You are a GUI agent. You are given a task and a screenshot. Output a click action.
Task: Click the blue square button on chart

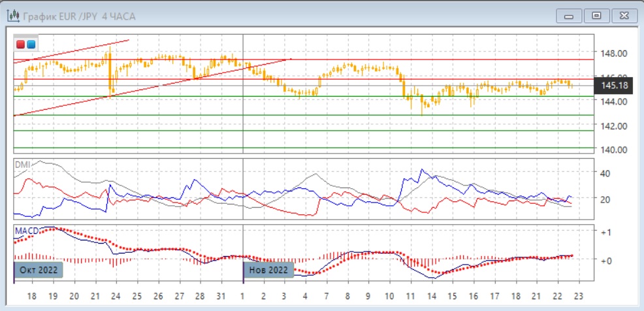coord(31,44)
